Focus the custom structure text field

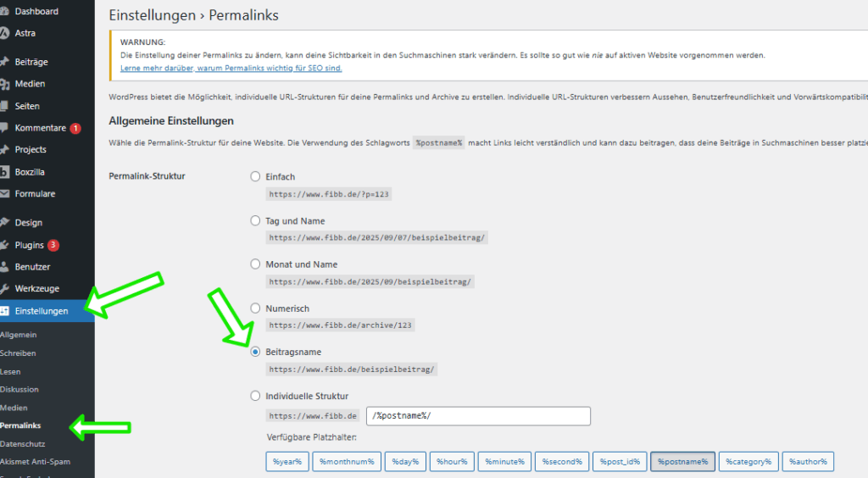pos(478,416)
